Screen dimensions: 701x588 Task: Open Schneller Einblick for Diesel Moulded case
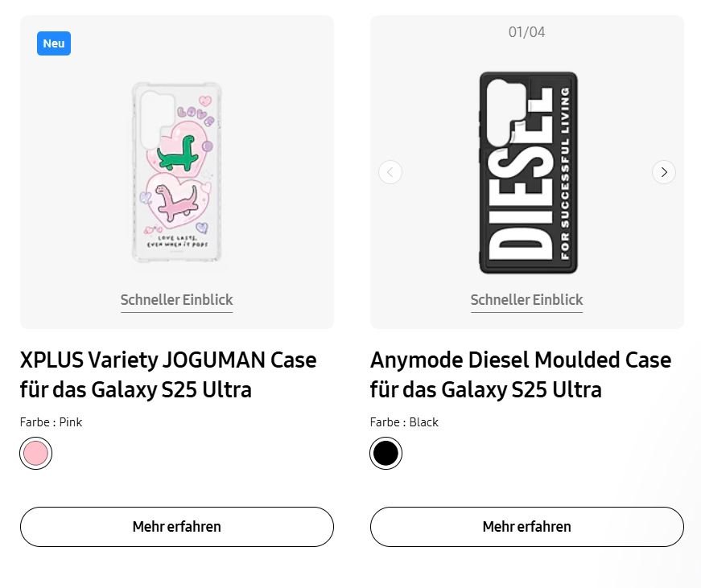(x=526, y=300)
